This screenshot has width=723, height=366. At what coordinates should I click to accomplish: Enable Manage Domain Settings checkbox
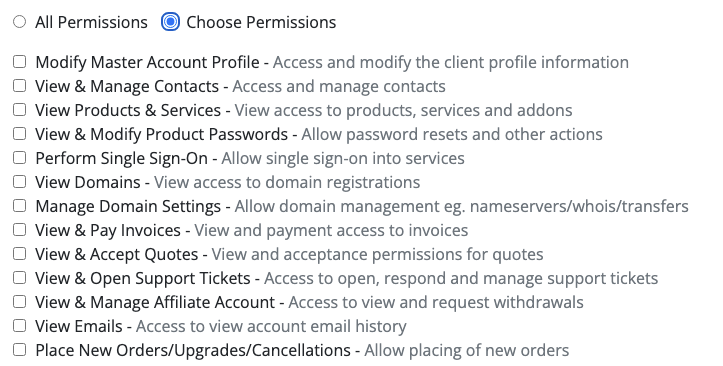pyautogui.click(x=19, y=205)
